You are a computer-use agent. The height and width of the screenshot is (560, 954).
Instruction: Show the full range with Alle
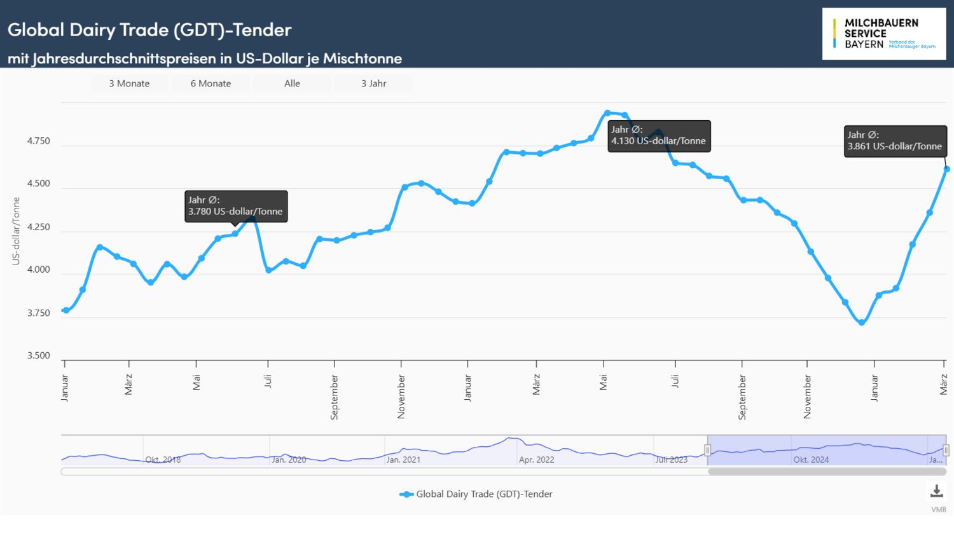pos(292,83)
